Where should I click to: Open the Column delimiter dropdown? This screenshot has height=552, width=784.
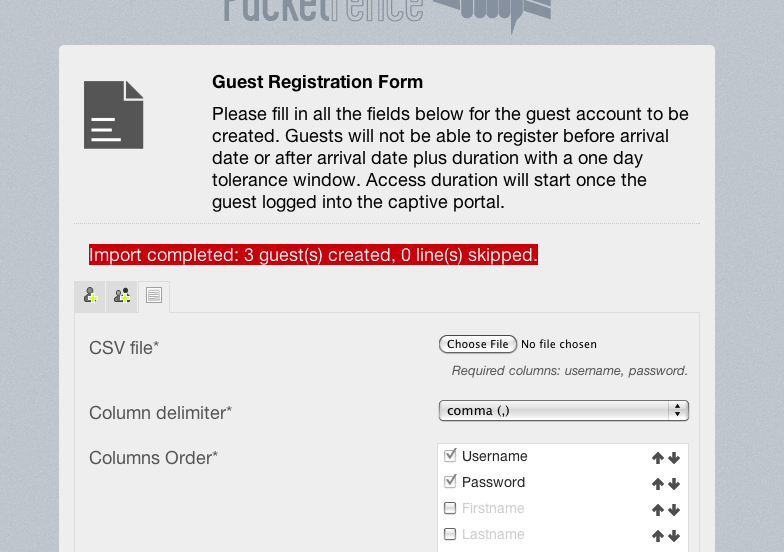point(563,410)
